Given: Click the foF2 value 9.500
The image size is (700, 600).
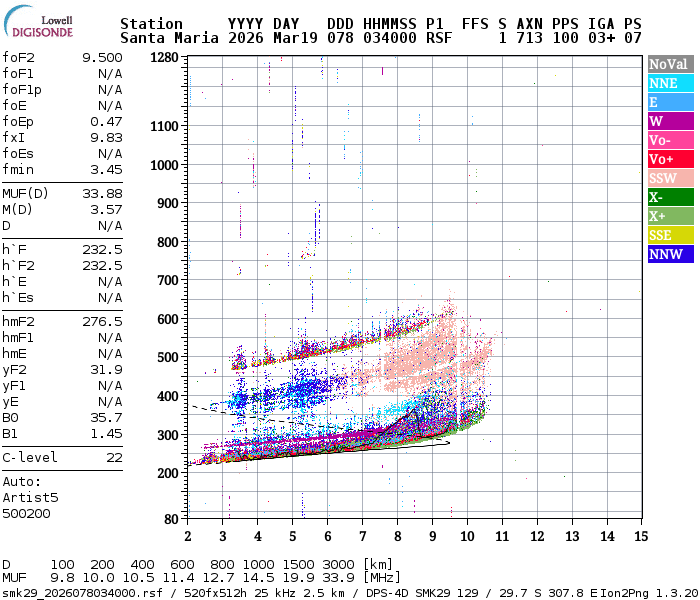Looking at the screenshot, I should point(102,58).
